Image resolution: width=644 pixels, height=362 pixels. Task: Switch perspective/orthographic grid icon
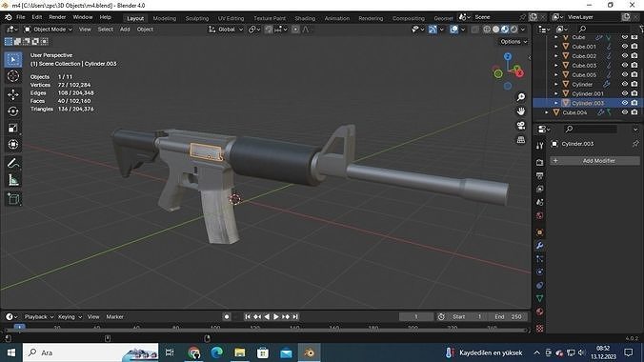coord(521,140)
